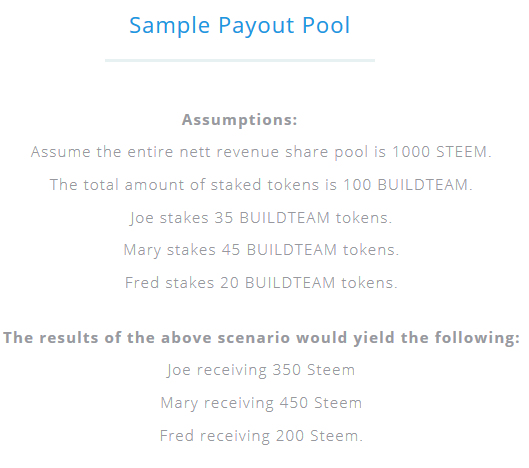Click the bold Assumptions label
Viewport: 529px width, 468px height.
point(240,120)
